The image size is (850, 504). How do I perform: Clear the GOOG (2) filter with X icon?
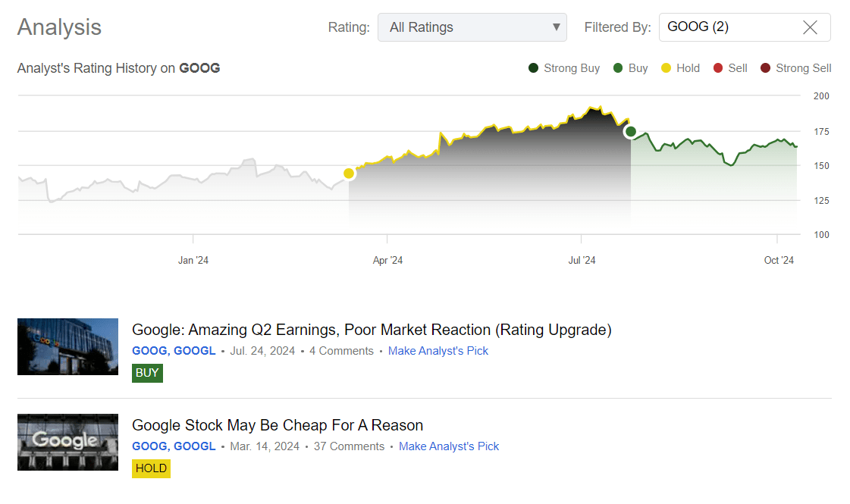click(810, 27)
